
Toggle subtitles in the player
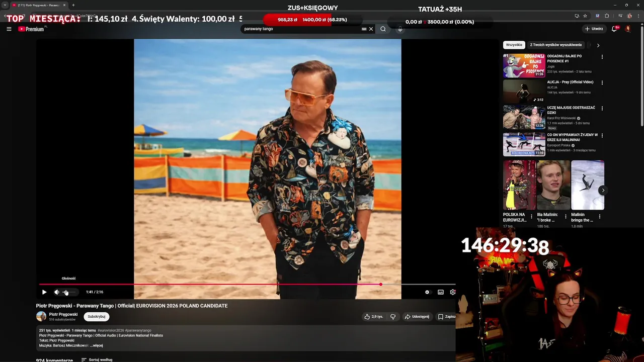[441, 292]
